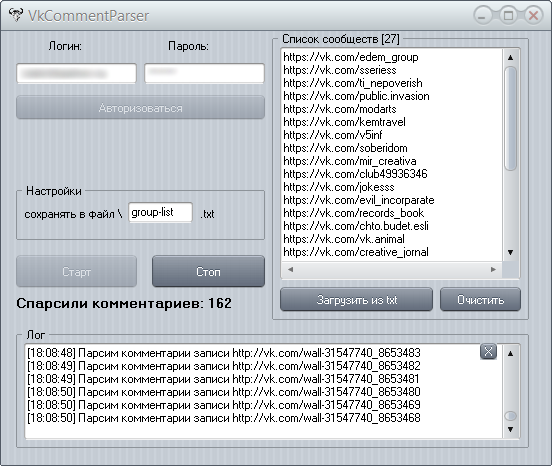Click the Пароль input field
The image size is (552, 466).
[x=204, y=73]
